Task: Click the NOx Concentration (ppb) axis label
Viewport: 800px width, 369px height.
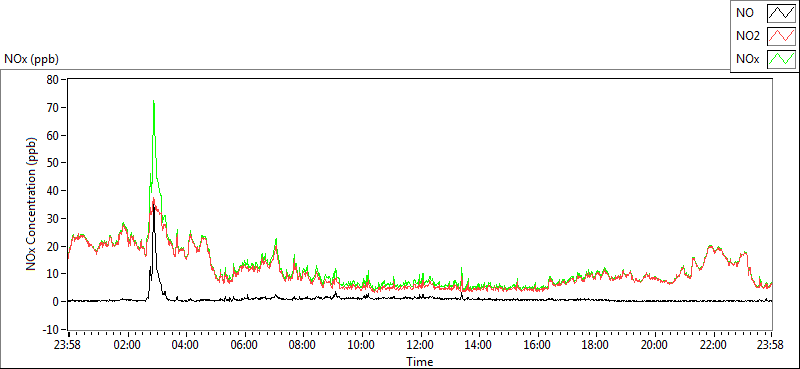Action: coord(32,204)
